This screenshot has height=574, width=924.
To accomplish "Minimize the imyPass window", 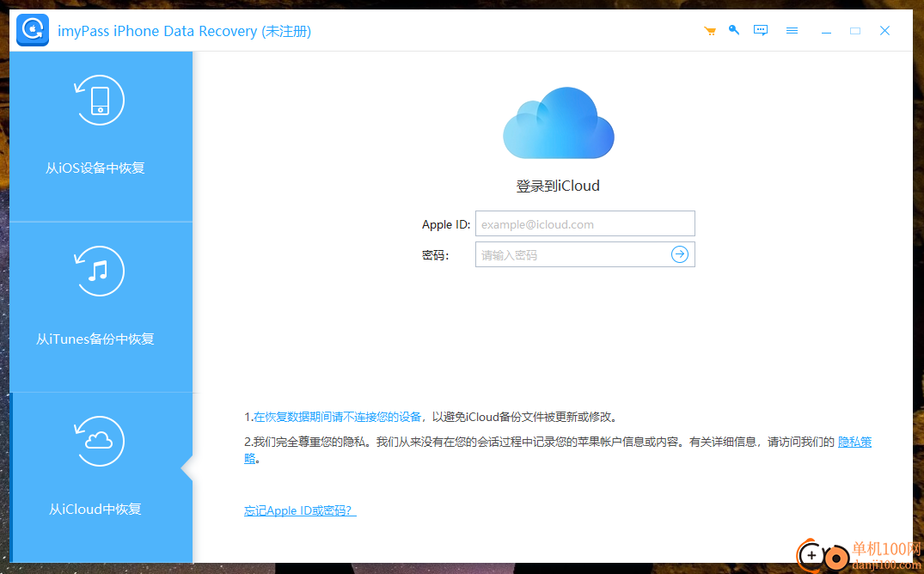I will pos(826,31).
